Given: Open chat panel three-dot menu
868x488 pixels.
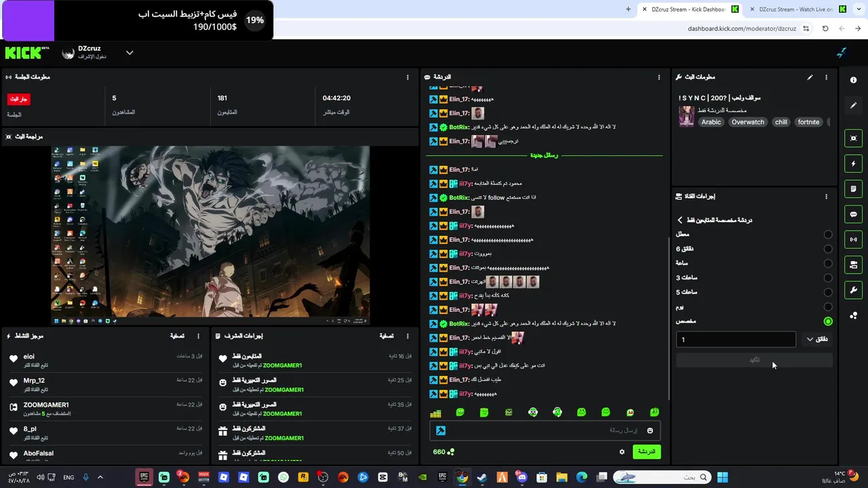Looking at the screenshot, I should 659,77.
